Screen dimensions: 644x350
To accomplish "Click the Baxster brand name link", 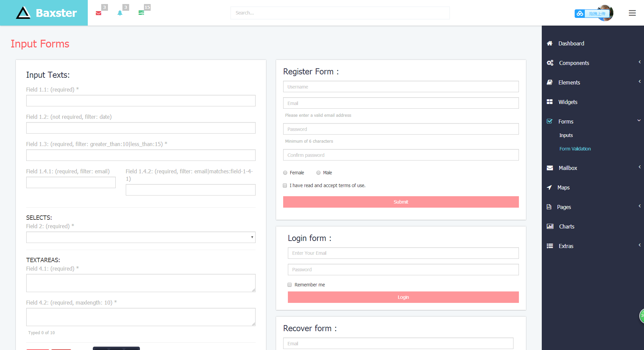I will pyautogui.click(x=56, y=13).
